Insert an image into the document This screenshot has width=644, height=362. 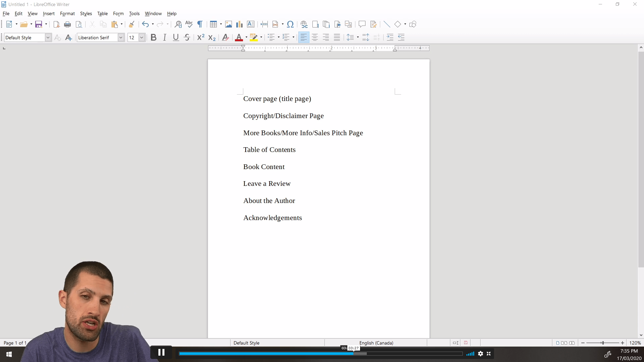coord(229,24)
